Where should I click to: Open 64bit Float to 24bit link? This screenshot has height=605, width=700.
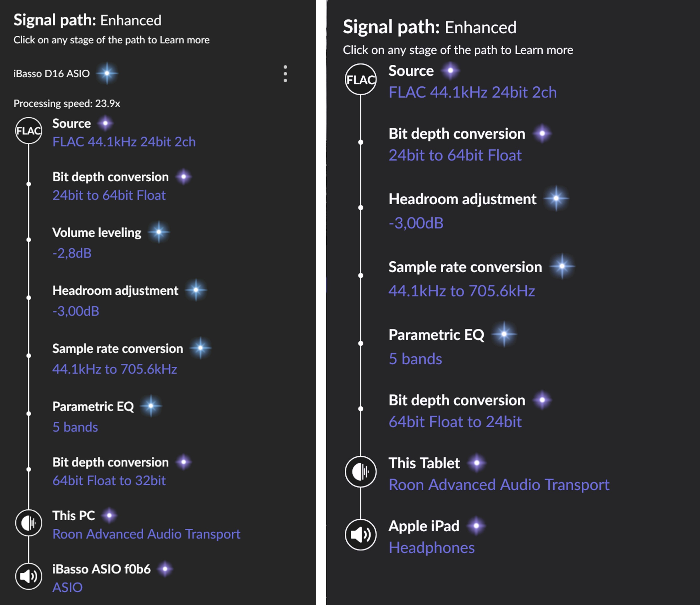pyautogui.click(x=455, y=422)
